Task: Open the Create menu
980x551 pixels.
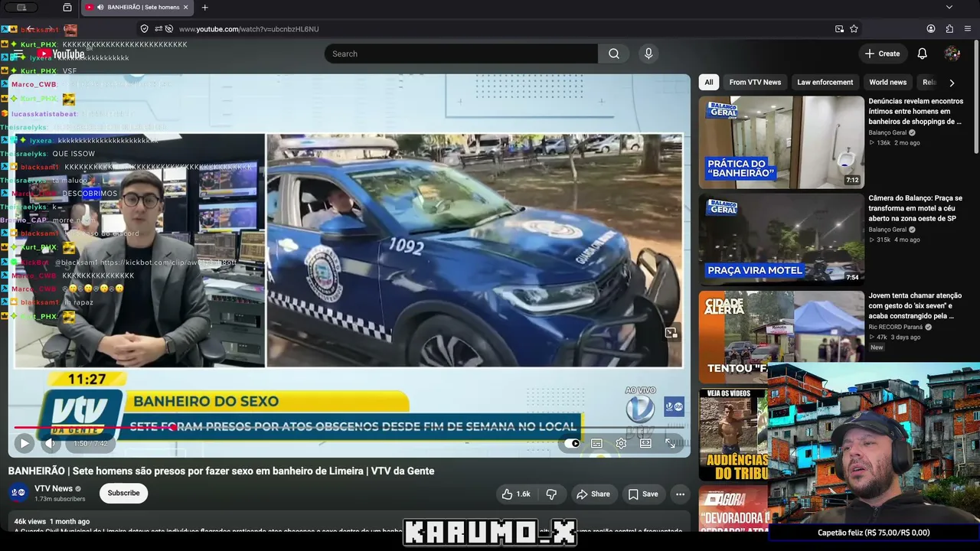Action: coord(882,54)
